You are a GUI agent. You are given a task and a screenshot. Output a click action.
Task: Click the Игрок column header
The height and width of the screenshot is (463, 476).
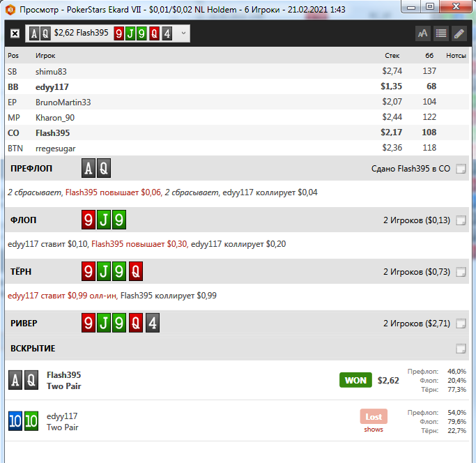click(45, 56)
